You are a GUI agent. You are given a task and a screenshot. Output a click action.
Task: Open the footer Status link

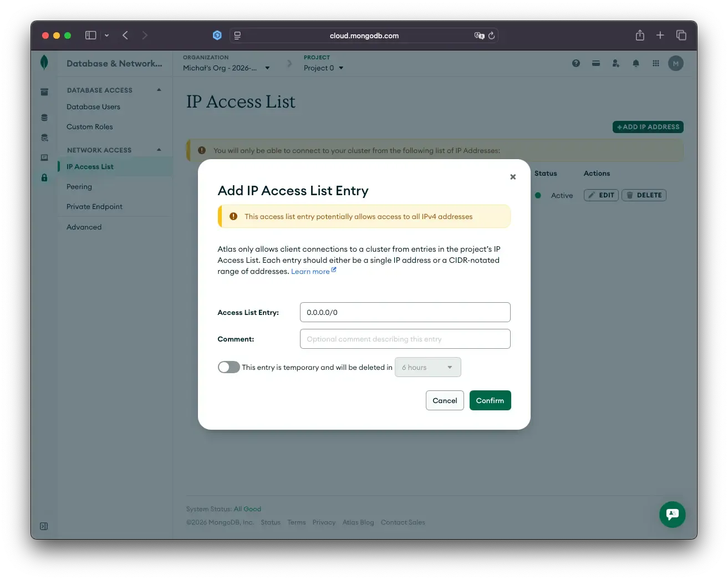click(x=271, y=522)
